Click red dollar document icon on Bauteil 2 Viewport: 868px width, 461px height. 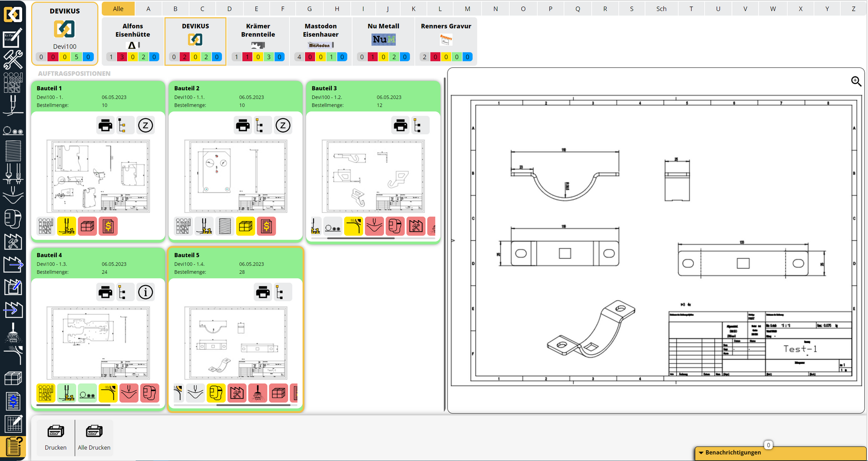click(266, 226)
